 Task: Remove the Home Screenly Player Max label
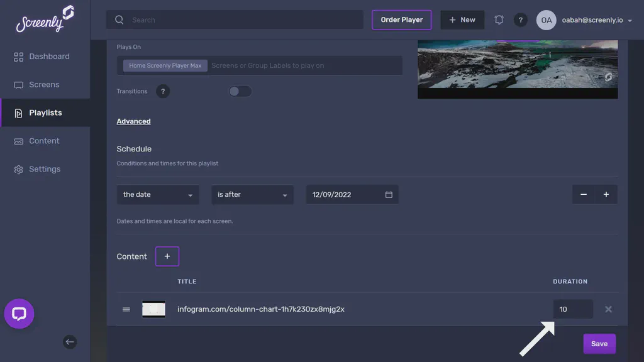click(165, 65)
